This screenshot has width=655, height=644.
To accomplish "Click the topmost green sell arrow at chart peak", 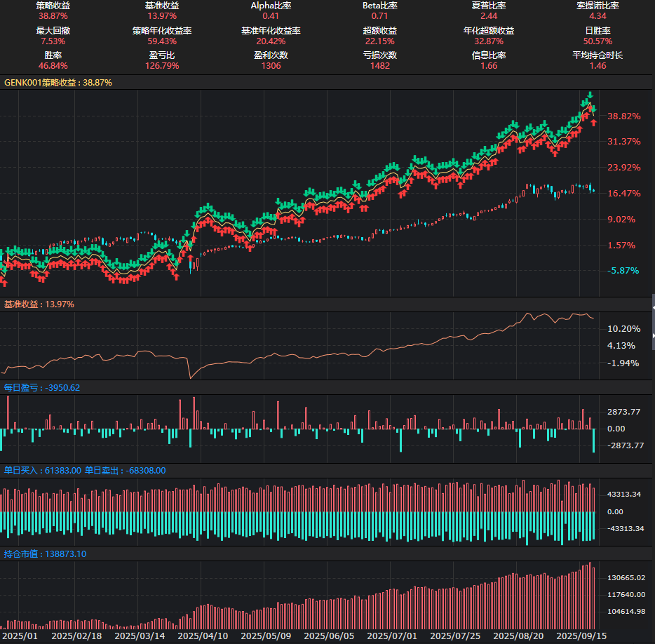I will click(590, 94).
